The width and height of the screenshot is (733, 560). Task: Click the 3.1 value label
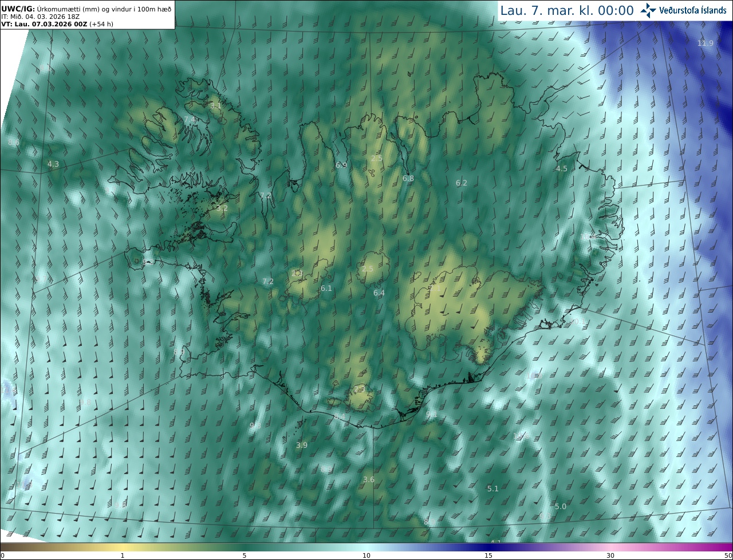point(215,105)
